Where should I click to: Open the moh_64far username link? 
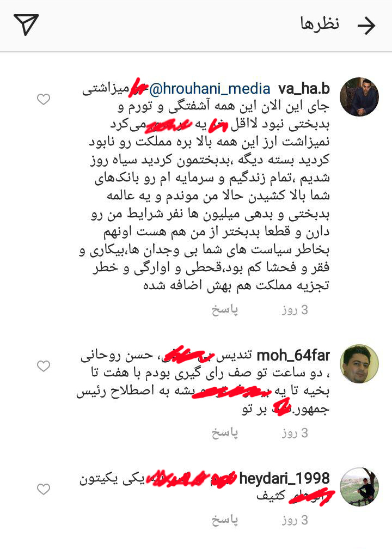click(293, 355)
